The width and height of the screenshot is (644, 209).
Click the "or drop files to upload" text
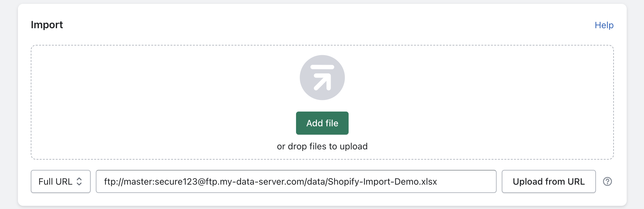pyautogui.click(x=322, y=146)
